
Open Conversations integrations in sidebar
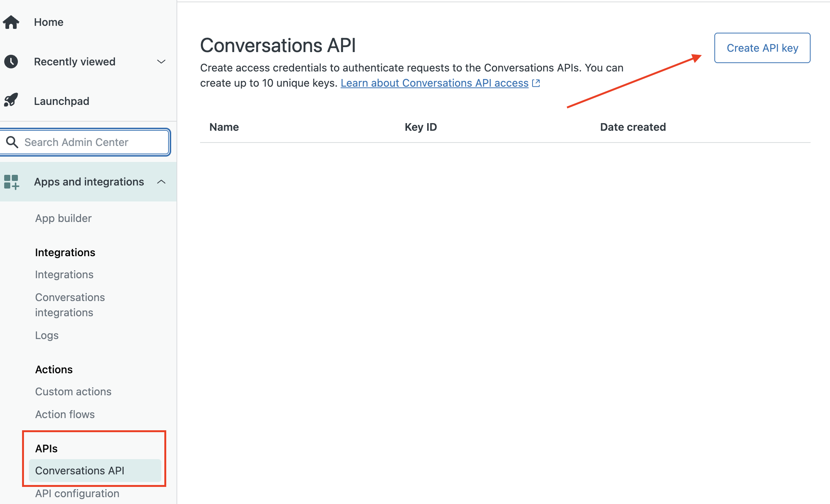(x=70, y=305)
